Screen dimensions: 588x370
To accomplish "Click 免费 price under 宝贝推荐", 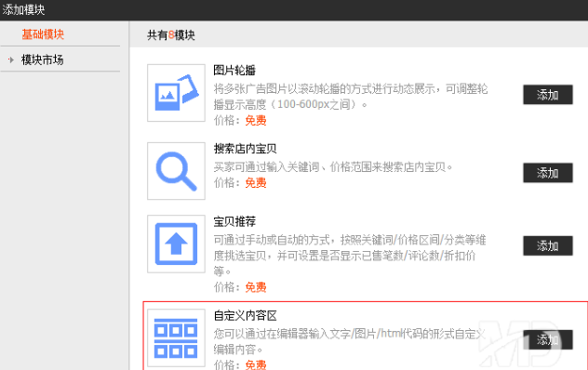I will [256, 287].
